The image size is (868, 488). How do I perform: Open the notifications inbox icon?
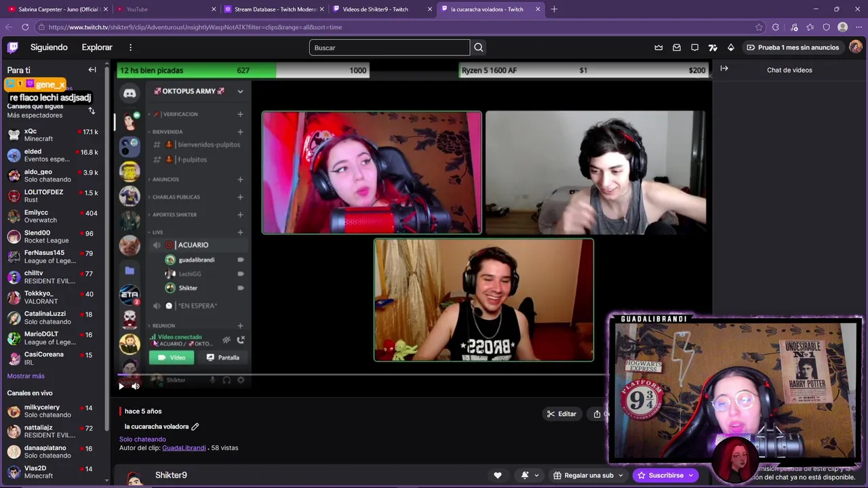point(677,47)
